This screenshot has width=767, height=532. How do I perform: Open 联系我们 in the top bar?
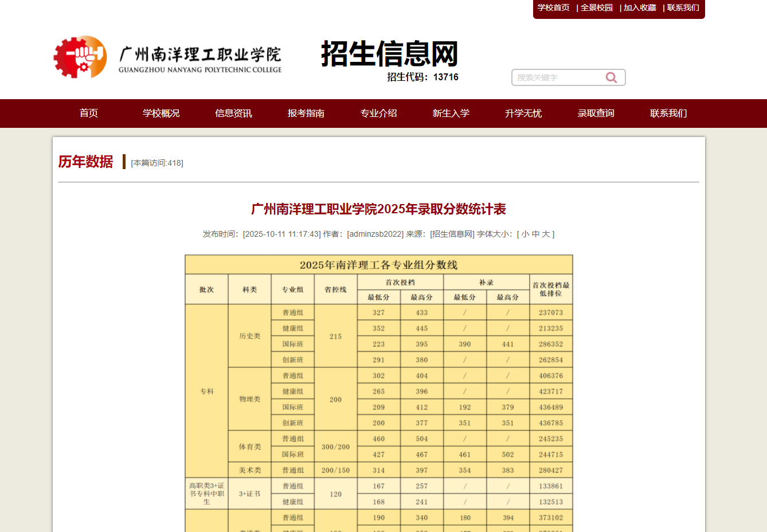683,8
